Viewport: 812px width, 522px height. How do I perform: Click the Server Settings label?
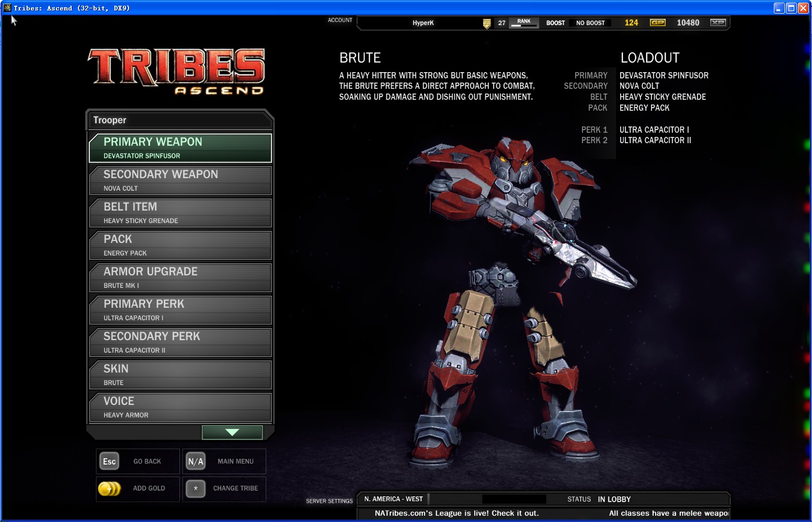[329, 501]
